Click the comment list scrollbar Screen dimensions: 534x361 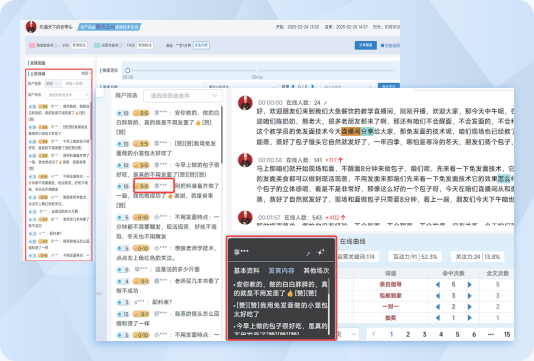(222, 135)
